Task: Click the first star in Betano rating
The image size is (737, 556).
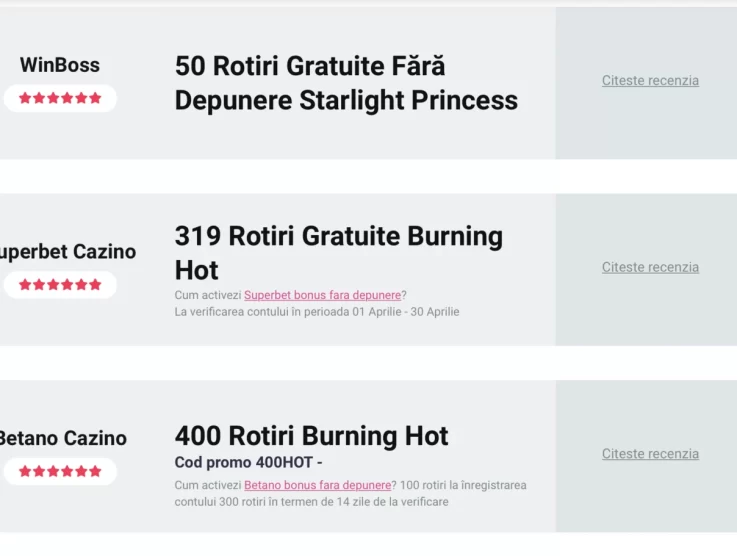Action: [25, 471]
